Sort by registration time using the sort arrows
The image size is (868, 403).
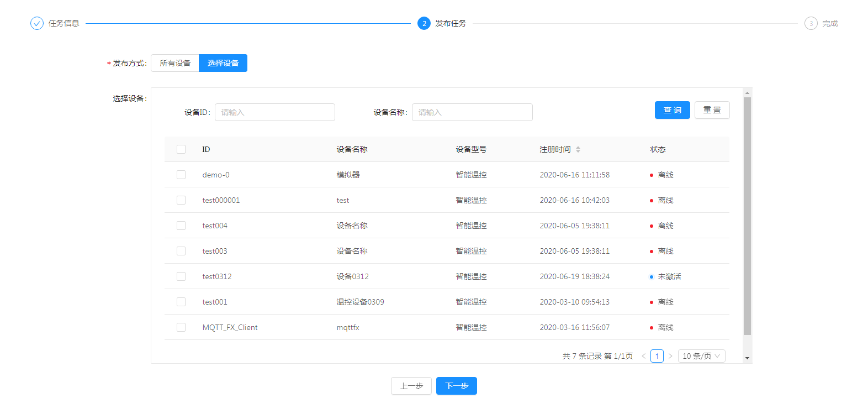(578, 149)
